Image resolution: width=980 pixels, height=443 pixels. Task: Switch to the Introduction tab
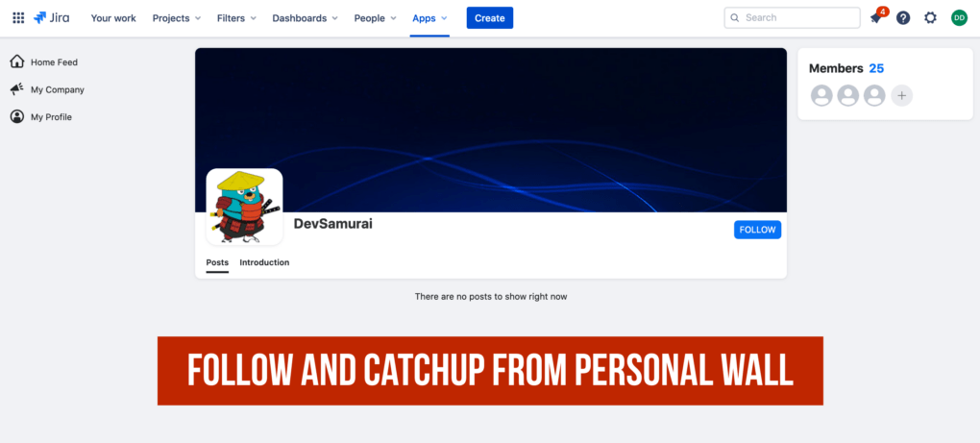click(264, 262)
